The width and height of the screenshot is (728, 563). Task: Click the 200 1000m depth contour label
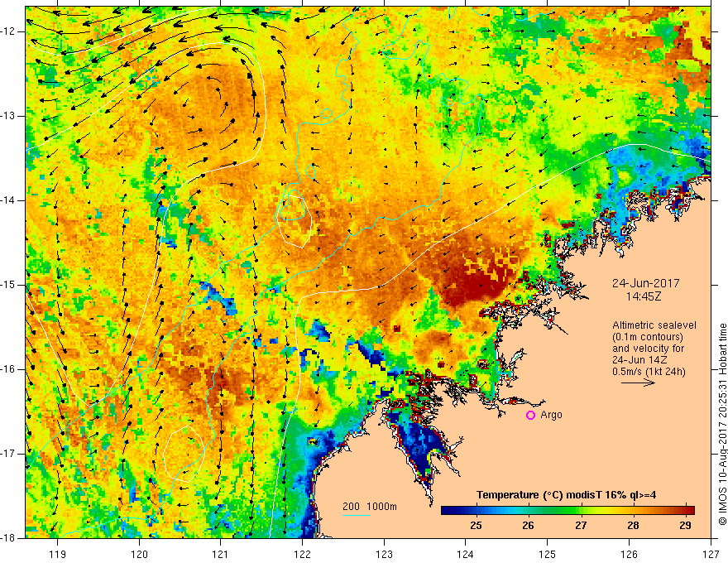(370, 507)
